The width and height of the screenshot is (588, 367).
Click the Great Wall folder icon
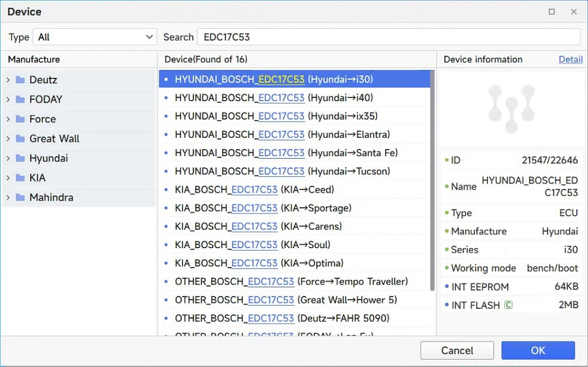pyautogui.click(x=20, y=138)
